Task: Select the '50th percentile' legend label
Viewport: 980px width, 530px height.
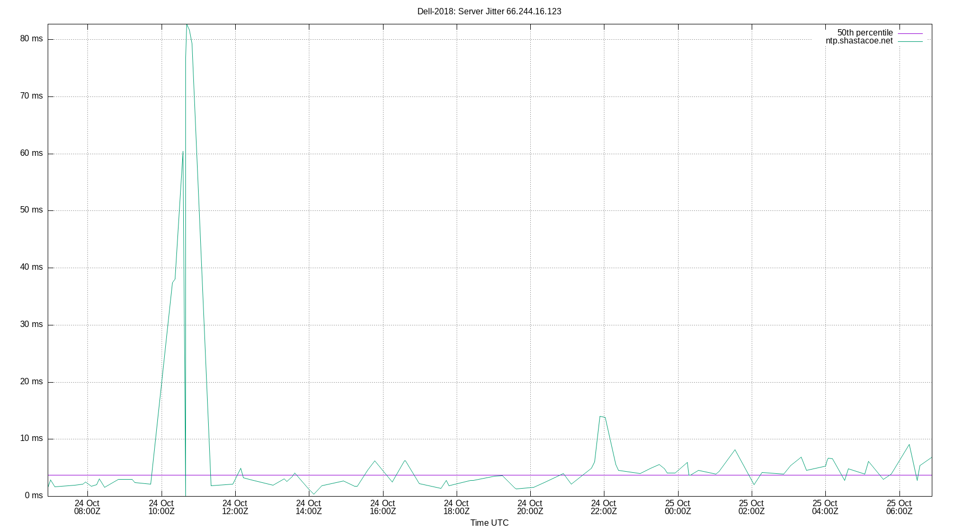Action: point(865,33)
